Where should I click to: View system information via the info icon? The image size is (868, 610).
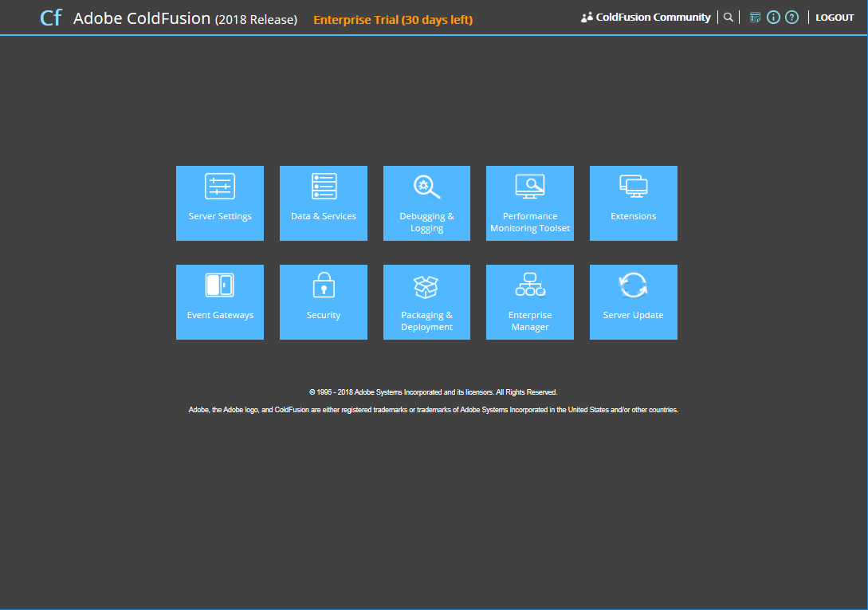773,17
